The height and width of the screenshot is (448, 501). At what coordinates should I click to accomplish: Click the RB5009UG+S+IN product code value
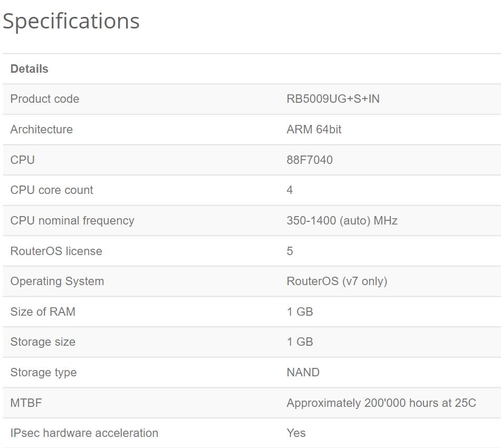(333, 99)
